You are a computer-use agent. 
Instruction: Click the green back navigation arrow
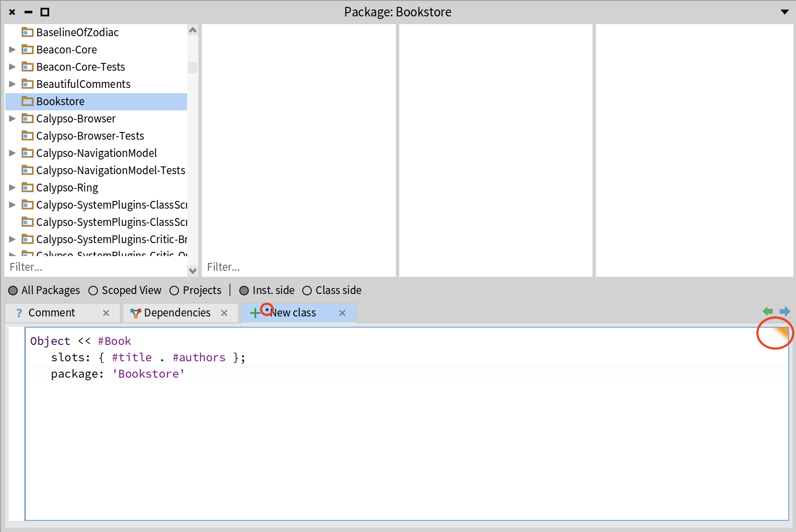tap(768, 311)
